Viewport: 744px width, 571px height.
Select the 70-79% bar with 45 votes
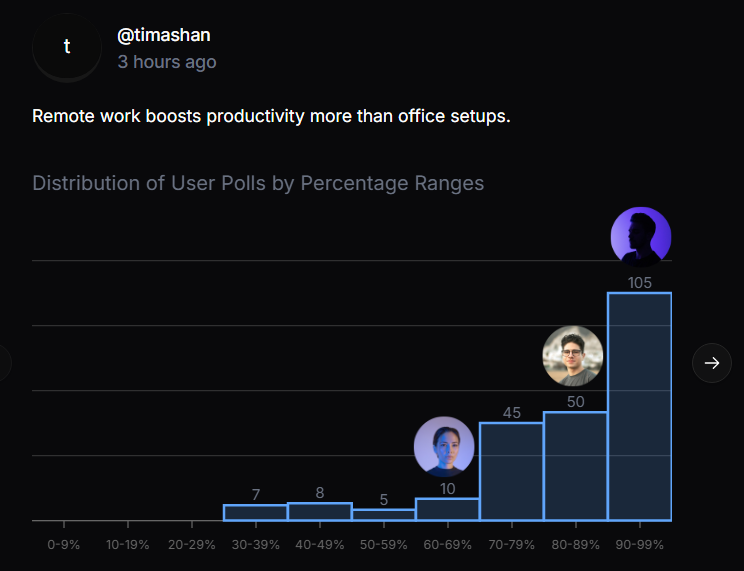tap(511, 471)
